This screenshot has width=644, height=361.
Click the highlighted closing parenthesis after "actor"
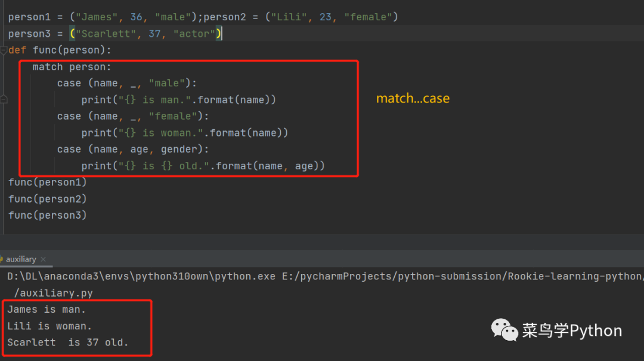pyautogui.click(x=219, y=34)
